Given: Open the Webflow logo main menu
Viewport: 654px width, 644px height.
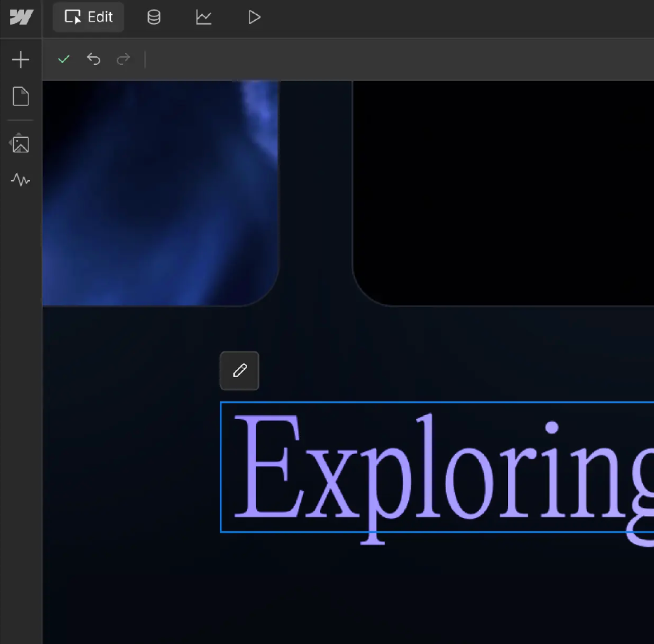Looking at the screenshot, I should pos(21,17).
